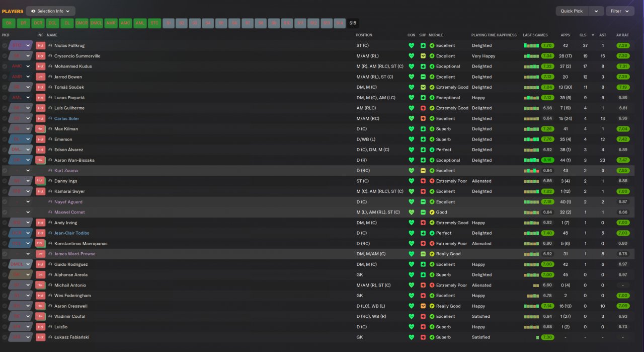Image resolution: width=644 pixels, height=352 pixels.
Task: Click Aaron Cresswell's orange match sharpness icon
Action: coord(423,306)
